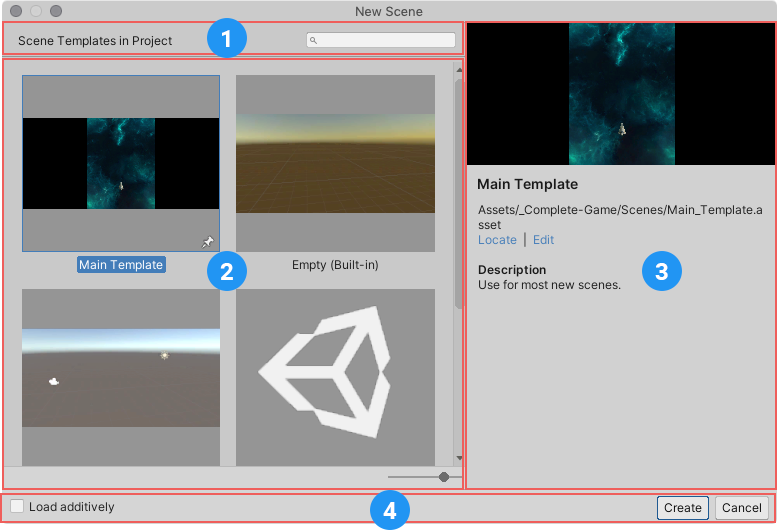Click the Create button
The width and height of the screenshot is (777, 530).
click(682, 508)
